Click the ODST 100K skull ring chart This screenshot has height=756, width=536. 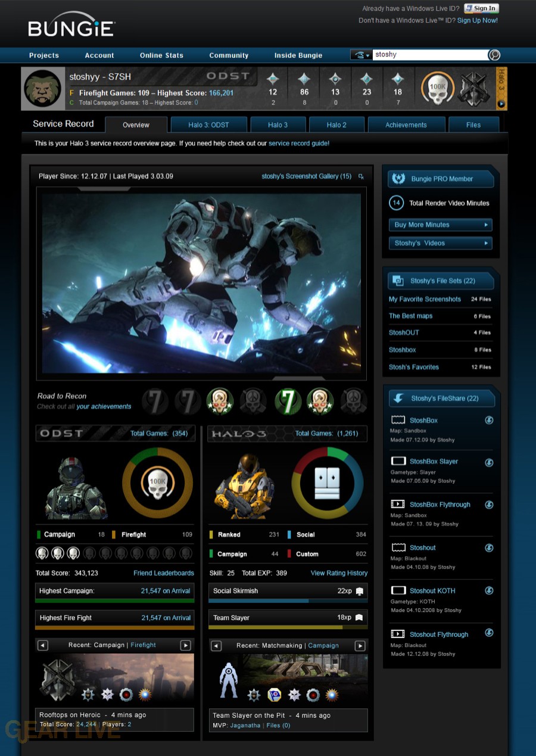click(158, 483)
